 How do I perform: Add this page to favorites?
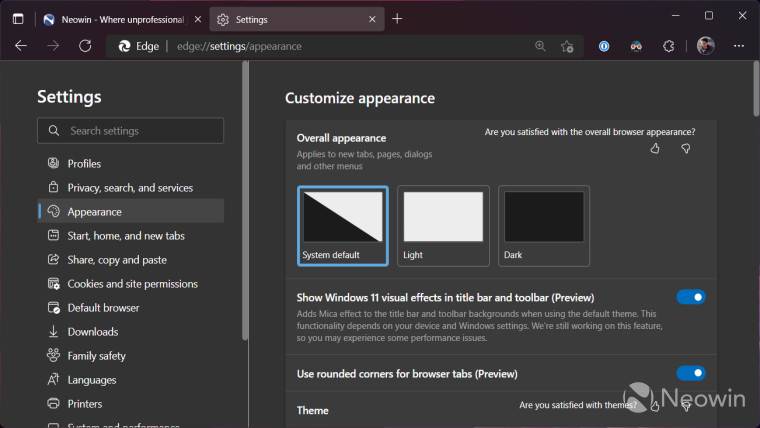(567, 46)
